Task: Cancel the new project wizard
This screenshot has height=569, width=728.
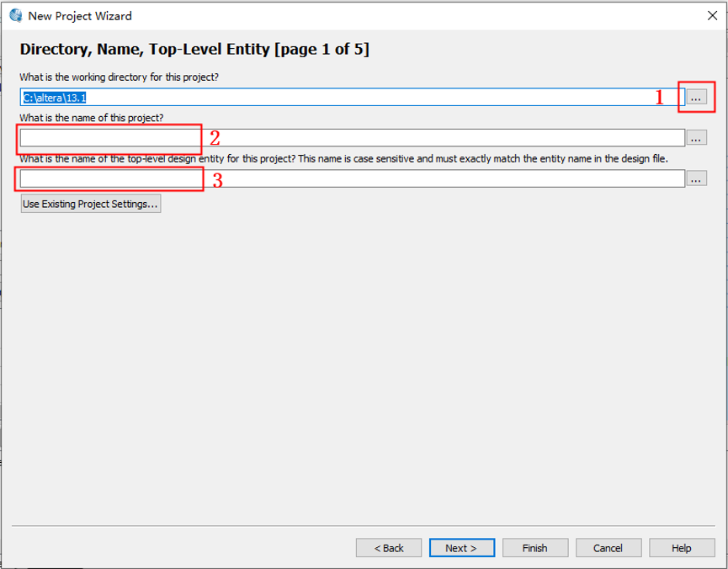Action: 608,548
